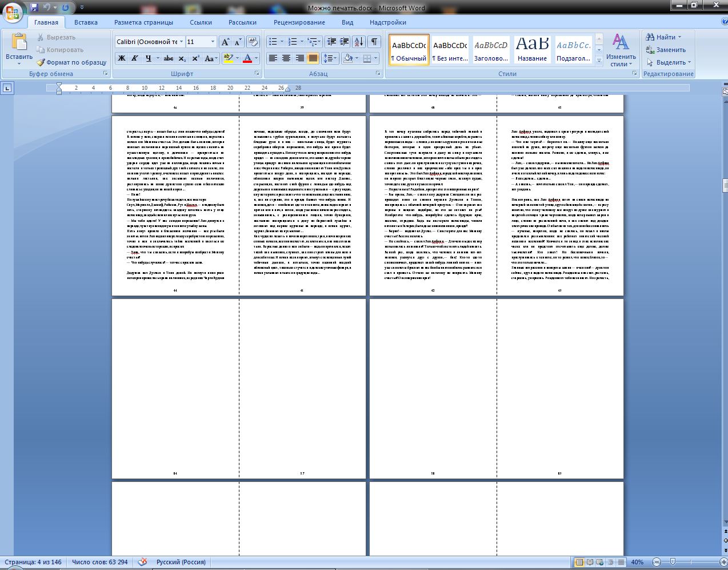This screenshot has height=570, width=728.
Task: Switch to the Рецензирование tab
Action: pos(299,22)
